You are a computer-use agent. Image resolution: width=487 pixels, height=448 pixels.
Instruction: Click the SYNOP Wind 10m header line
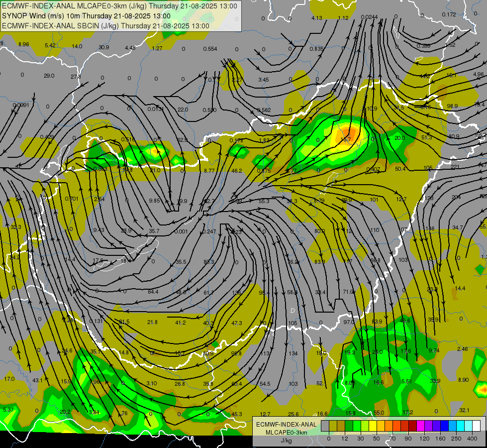tap(87, 16)
